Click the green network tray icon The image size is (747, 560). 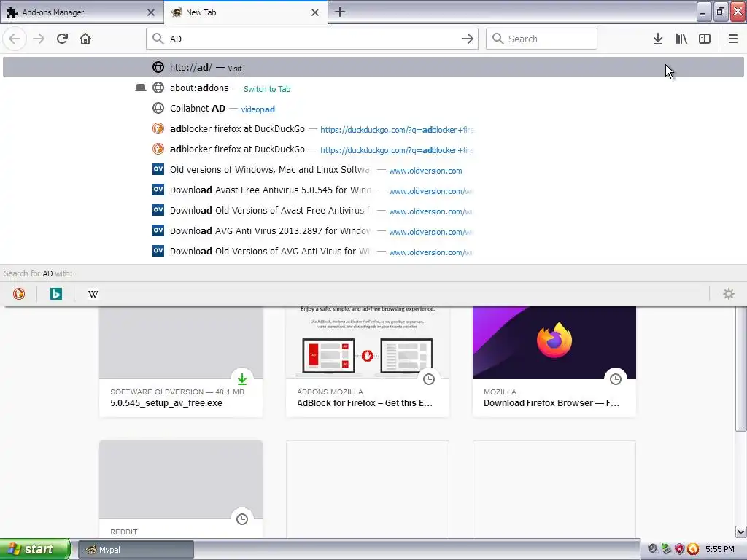click(666, 549)
